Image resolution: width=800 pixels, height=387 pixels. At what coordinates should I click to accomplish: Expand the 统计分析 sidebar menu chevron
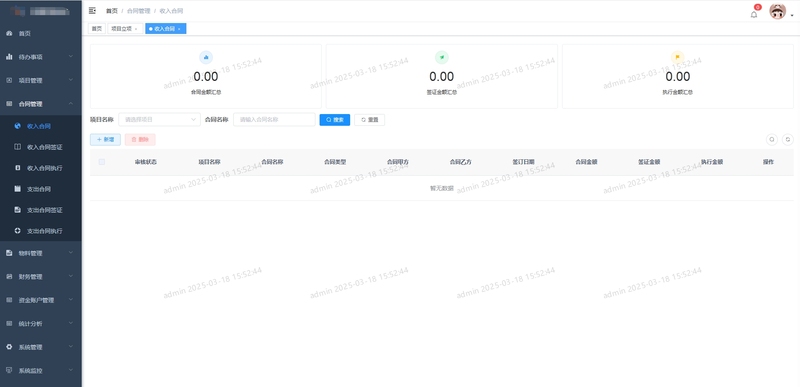71,323
